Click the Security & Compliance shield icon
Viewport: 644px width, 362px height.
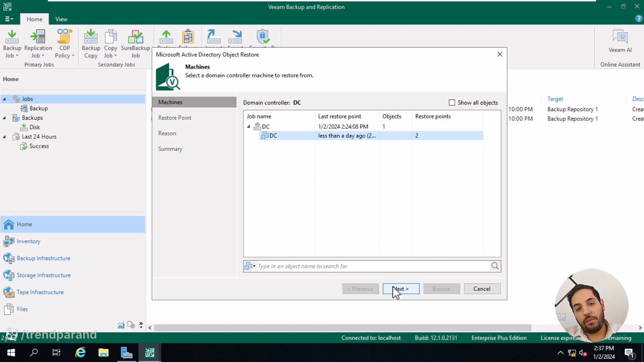tap(263, 37)
